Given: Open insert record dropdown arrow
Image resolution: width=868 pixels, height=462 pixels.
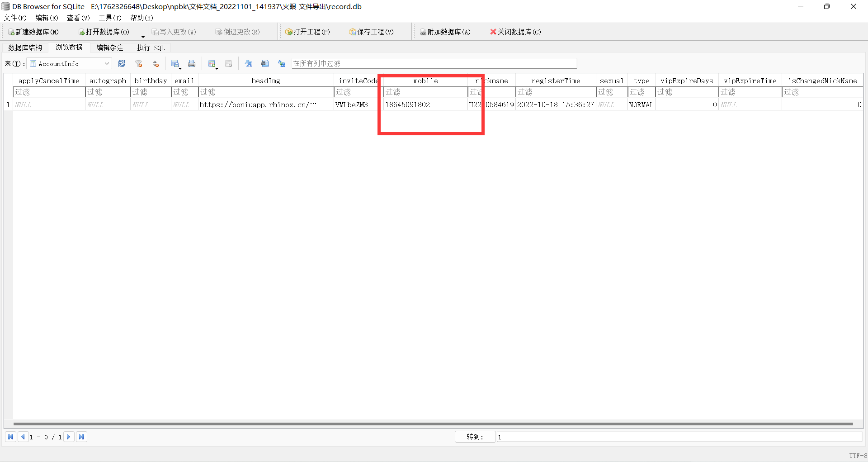Looking at the screenshot, I should point(217,68).
